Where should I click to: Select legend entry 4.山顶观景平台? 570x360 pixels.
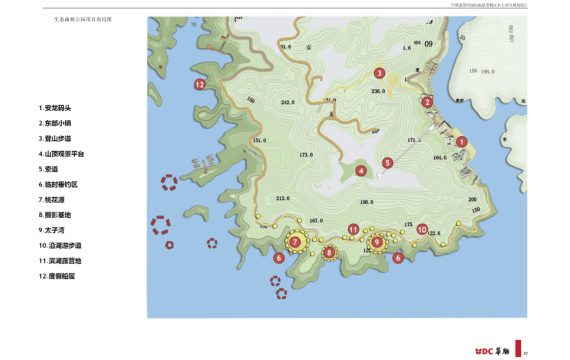click(x=61, y=154)
